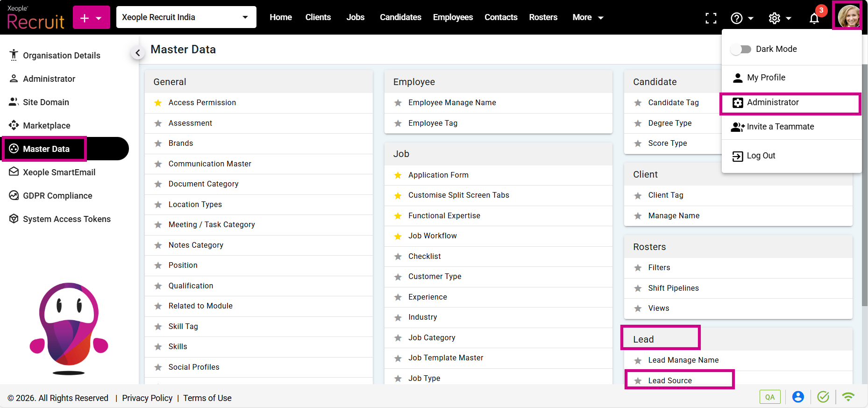Open Lead Source master data
The image size is (868, 408).
pos(669,380)
